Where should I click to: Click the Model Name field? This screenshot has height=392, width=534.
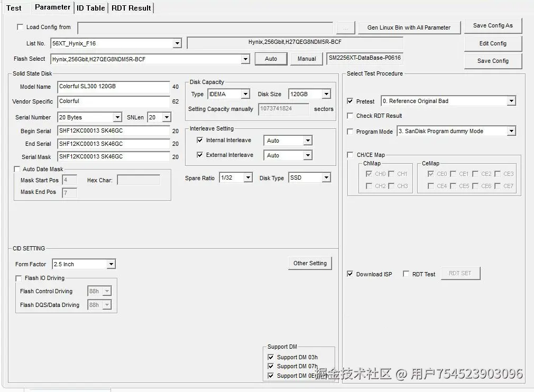click(x=114, y=87)
